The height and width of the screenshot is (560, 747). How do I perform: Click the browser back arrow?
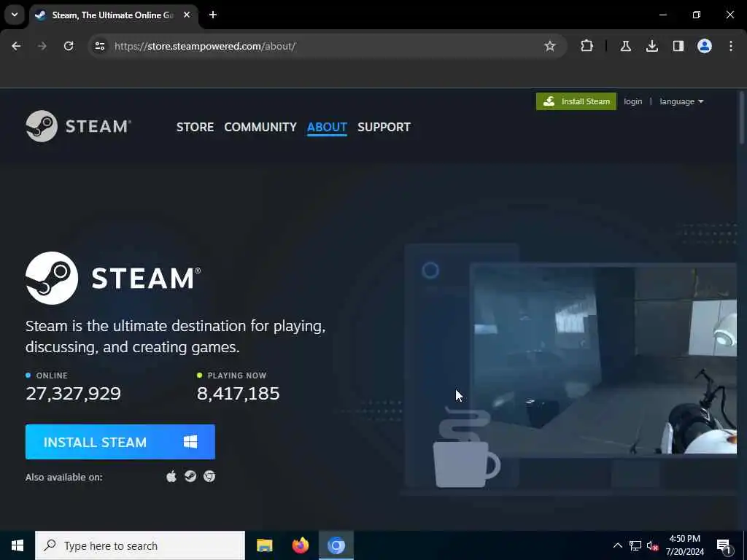(x=16, y=46)
